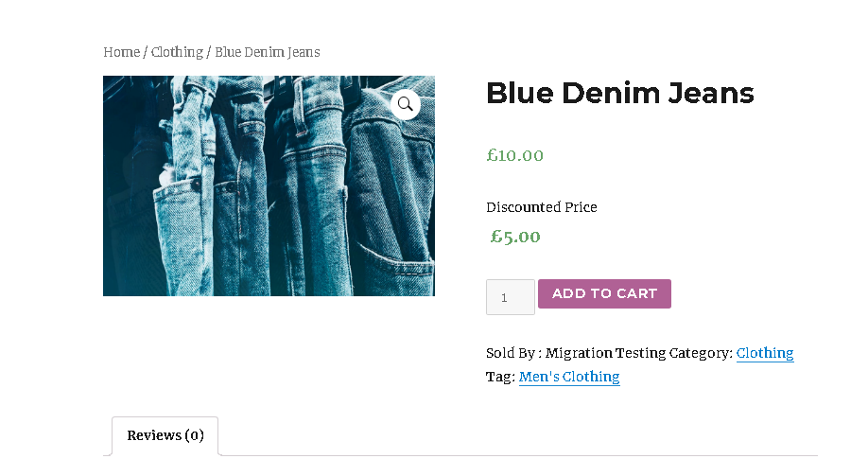The width and height of the screenshot is (868, 459).
Task: Open the Clothing category link
Action: [765, 353]
